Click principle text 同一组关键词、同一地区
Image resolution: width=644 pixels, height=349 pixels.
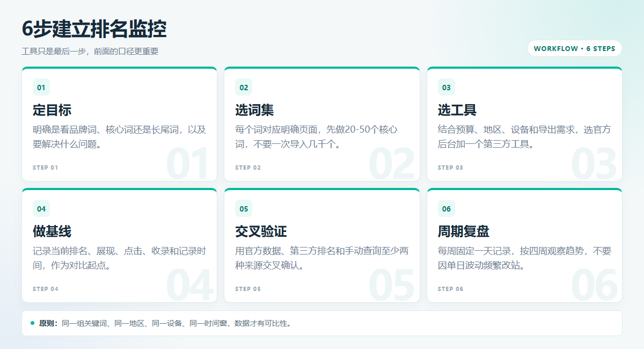click(177, 323)
